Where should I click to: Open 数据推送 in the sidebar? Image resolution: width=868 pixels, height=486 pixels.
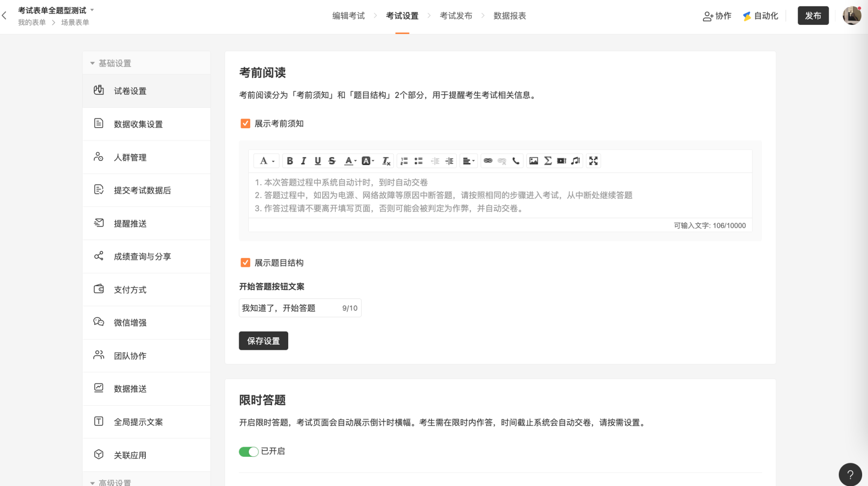tap(146, 388)
